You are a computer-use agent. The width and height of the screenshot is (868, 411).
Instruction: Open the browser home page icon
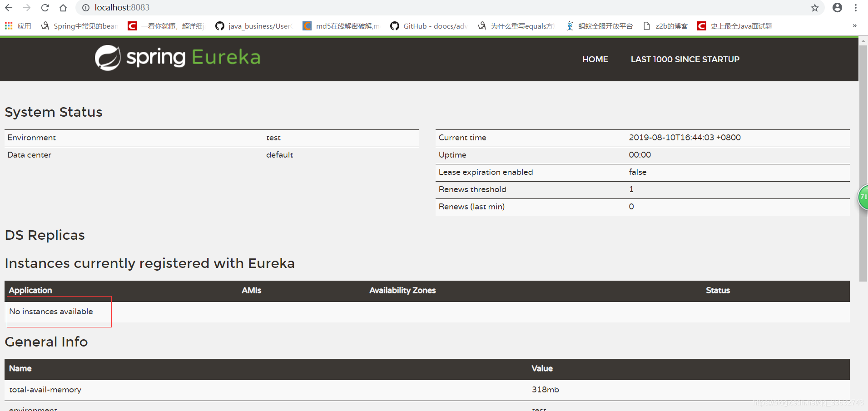click(x=63, y=8)
